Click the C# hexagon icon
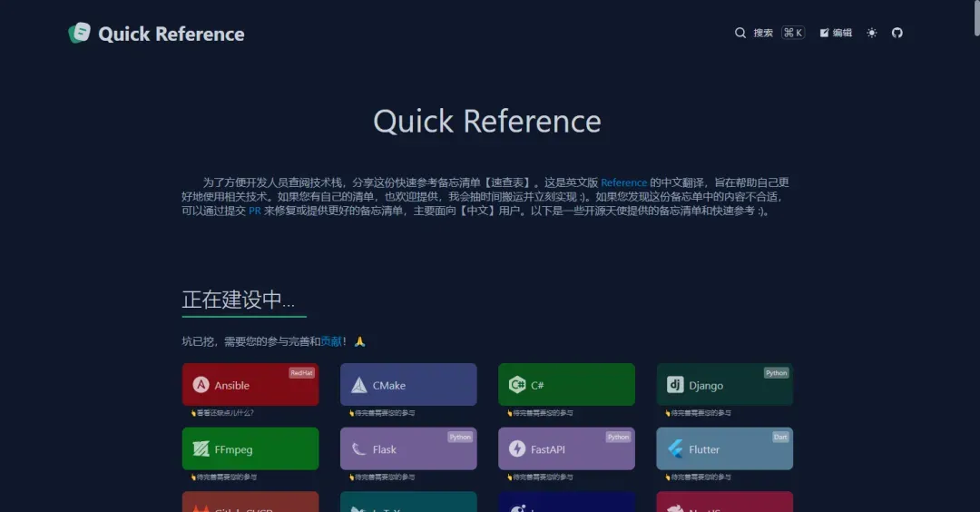This screenshot has width=980, height=512. click(517, 385)
